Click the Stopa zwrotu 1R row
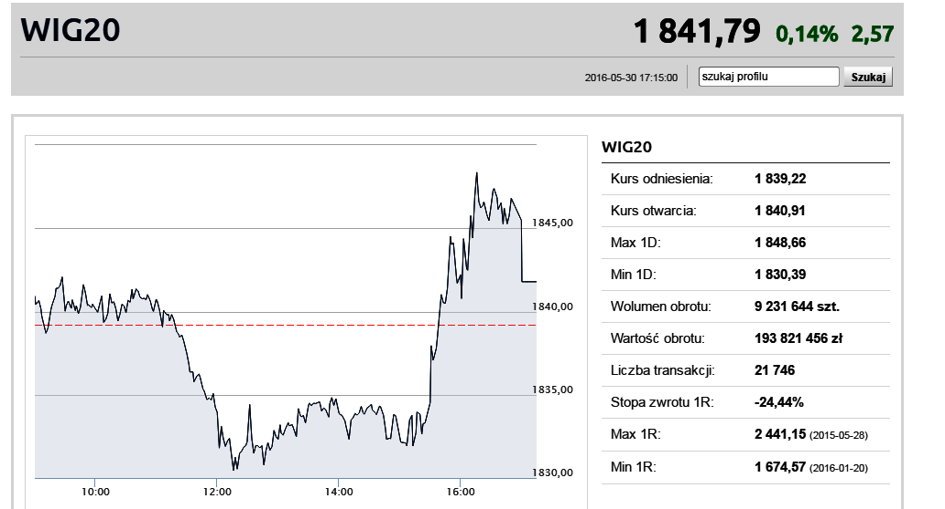 tap(745, 403)
